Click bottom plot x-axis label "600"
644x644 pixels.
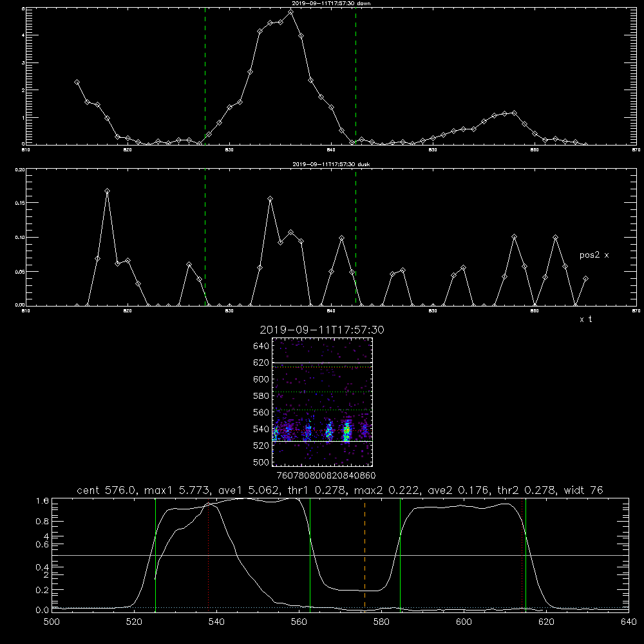464,622
